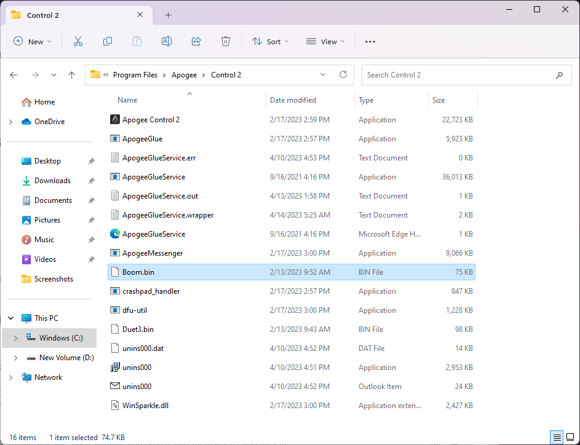Select the ApogeeMessenger application
580x445 pixels.
pyautogui.click(x=291, y=253)
